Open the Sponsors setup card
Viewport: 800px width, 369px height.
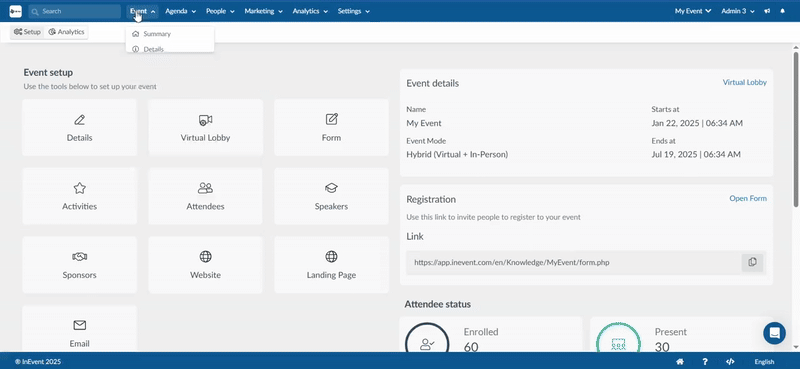[x=80, y=264]
